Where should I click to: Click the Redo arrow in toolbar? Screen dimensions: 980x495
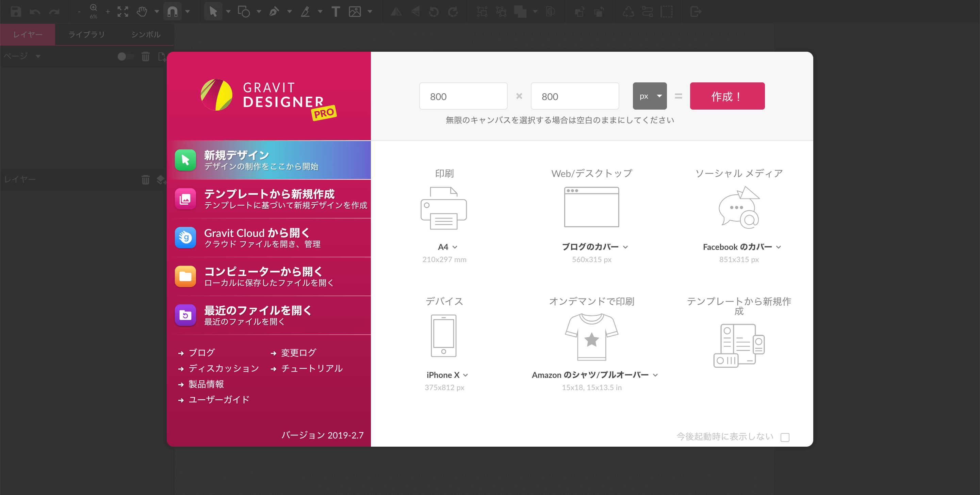point(54,12)
